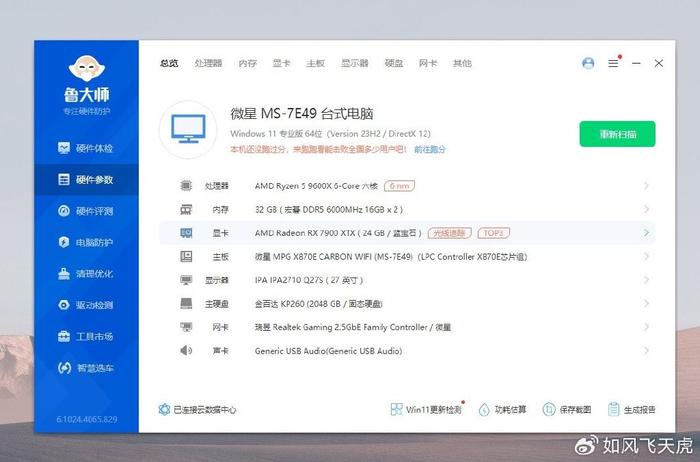
Task: Click the cloud data center gear icon
Action: pyautogui.click(x=164, y=409)
